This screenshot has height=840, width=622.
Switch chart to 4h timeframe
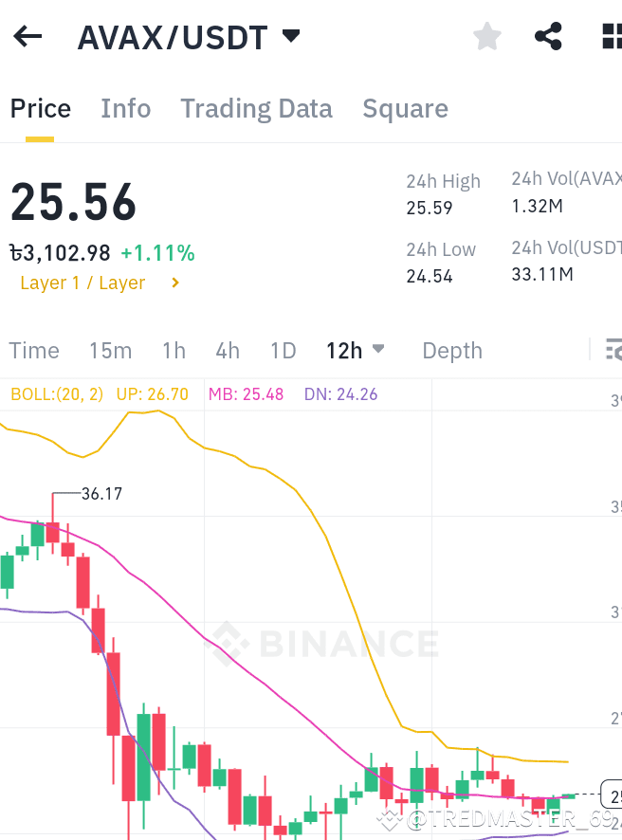pyautogui.click(x=228, y=350)
